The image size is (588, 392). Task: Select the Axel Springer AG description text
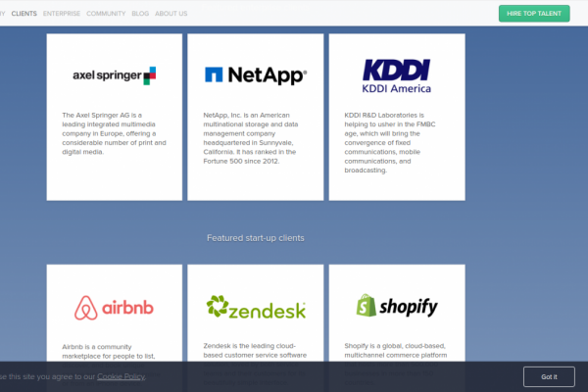[114, 133]
